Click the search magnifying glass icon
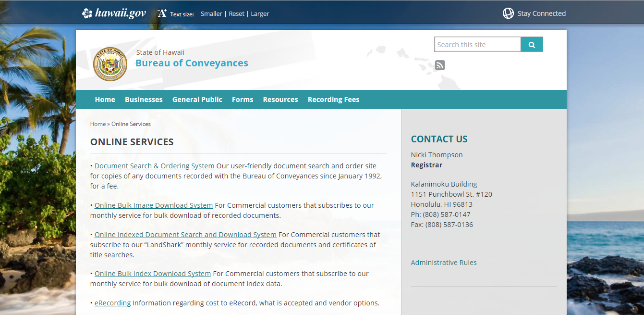The image size is (644, 315). (x=532, y=44)
